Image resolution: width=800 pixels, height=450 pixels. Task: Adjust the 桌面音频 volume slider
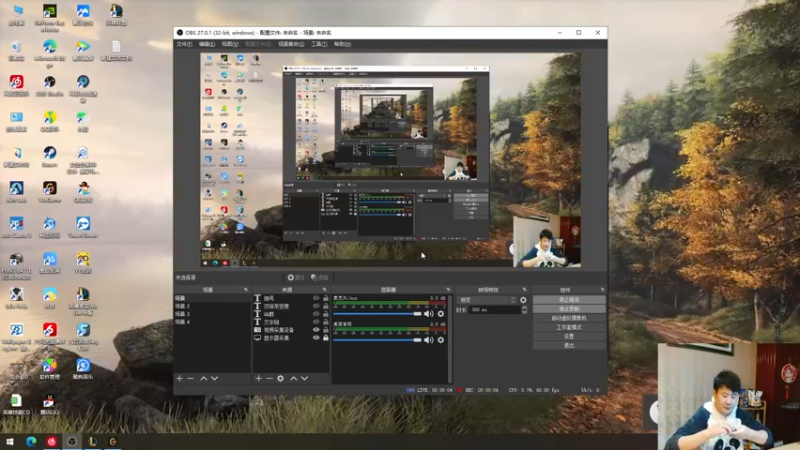point(377,340)
